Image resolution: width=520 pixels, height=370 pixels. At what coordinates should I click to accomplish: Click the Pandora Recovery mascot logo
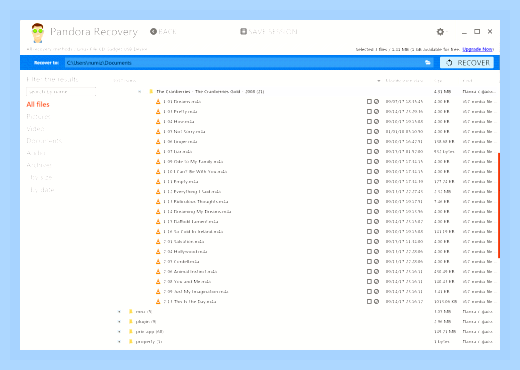click(x=38, y=33)
